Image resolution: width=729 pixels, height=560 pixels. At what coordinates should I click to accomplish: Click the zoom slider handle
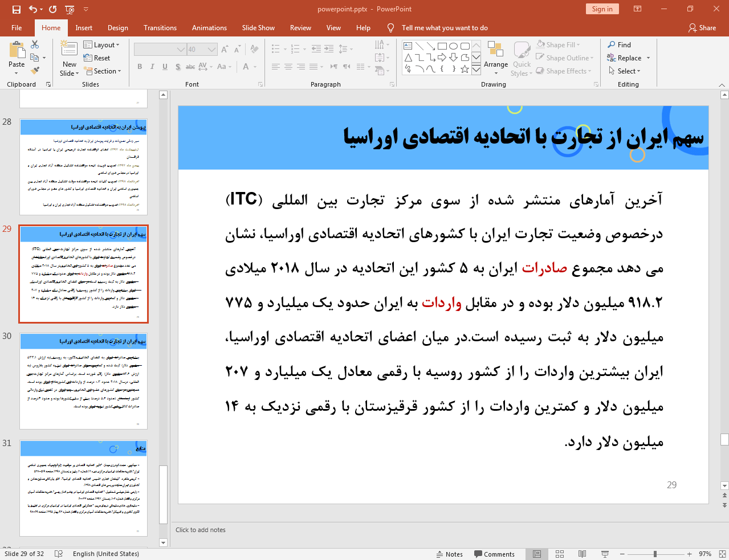coord(655,554)
